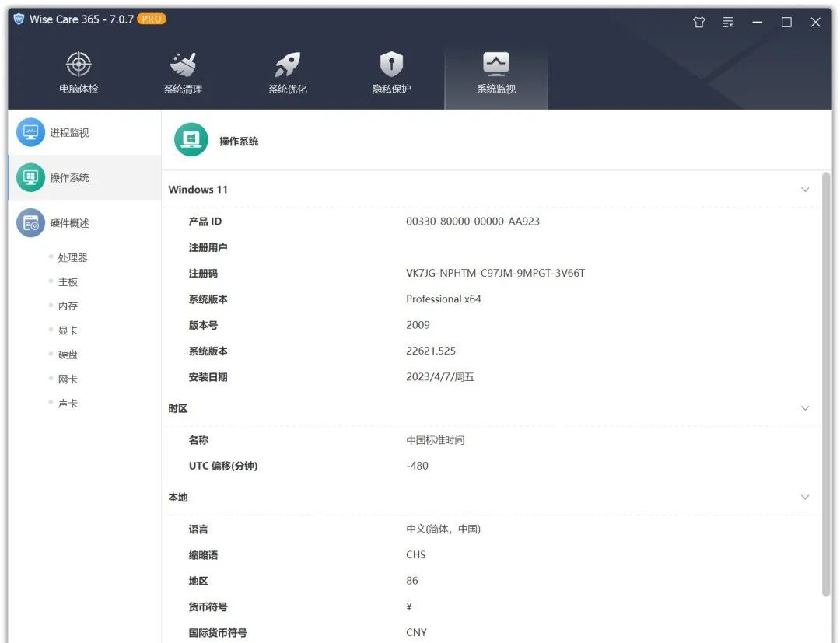This screenshot has height=643, width=840.
Task: Switch to the 电脑体检 tab label
Action: pos(79,89)
